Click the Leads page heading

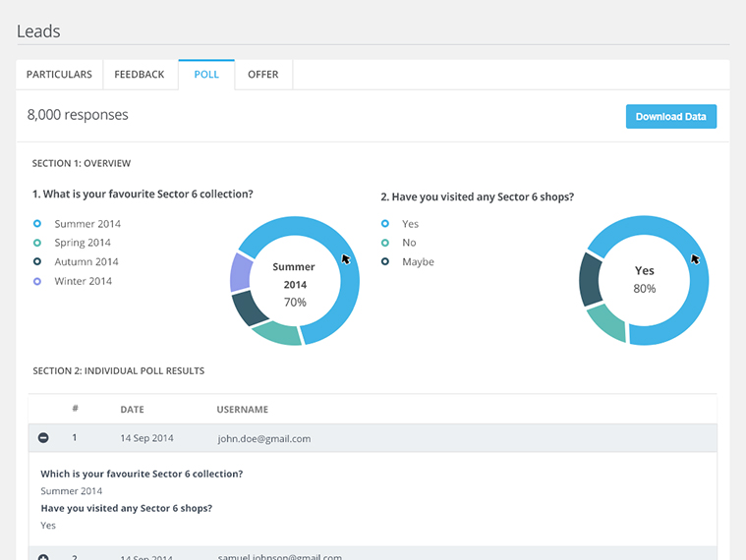point(38,31)
